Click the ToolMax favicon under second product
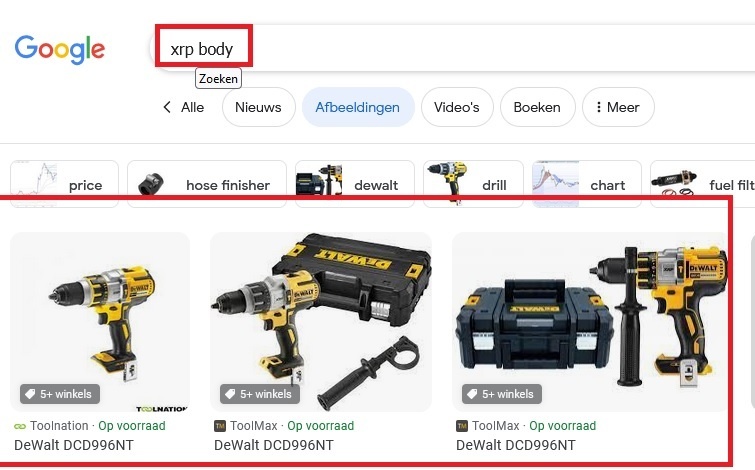 coord(220,426)
